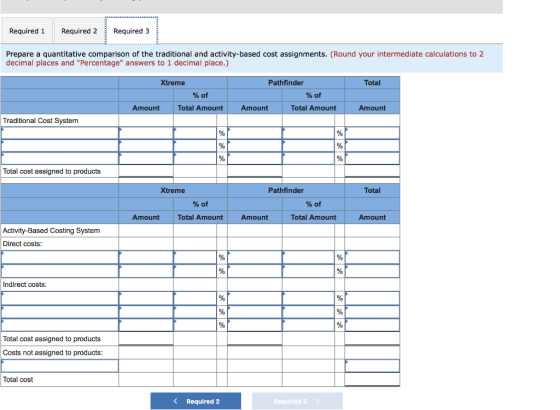Click "Total cost assigned to products" in Traditional section
This screenshot has height=410, width=560.
coord(52,171)
